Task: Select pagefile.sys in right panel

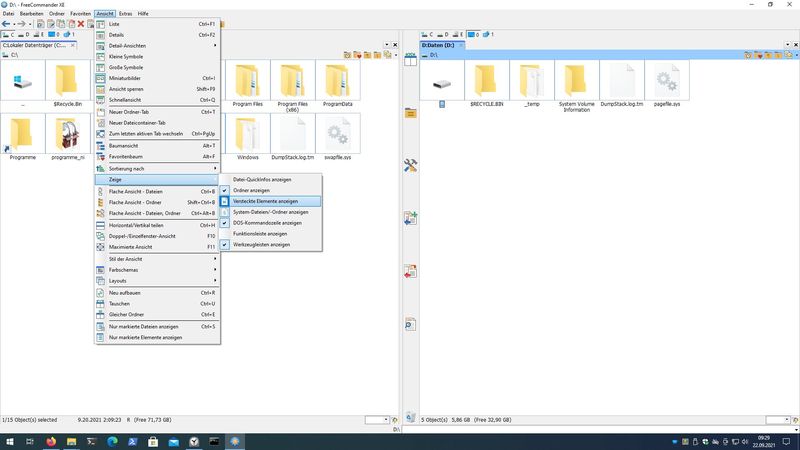Action: 667,83
